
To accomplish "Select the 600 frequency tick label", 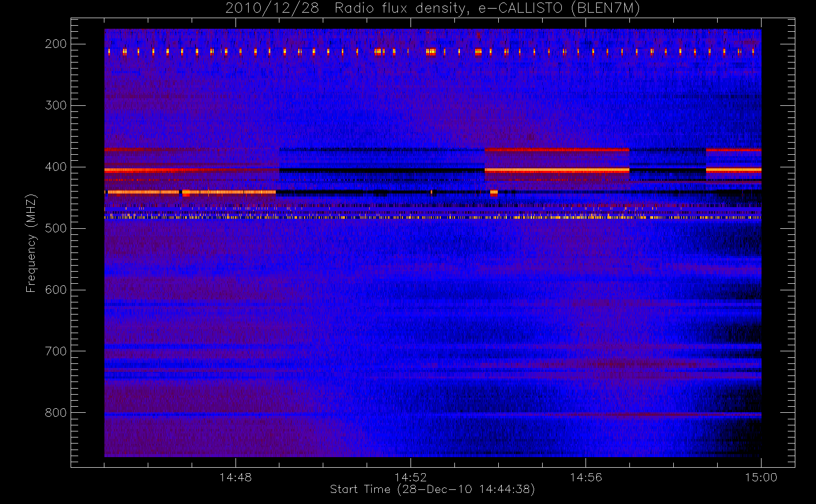I will (56, 290).
